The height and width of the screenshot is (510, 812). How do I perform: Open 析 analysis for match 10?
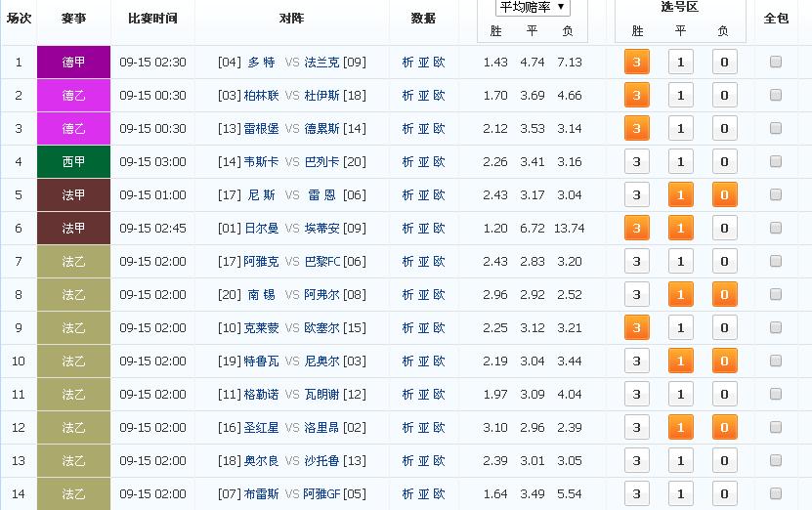(407, 361)
